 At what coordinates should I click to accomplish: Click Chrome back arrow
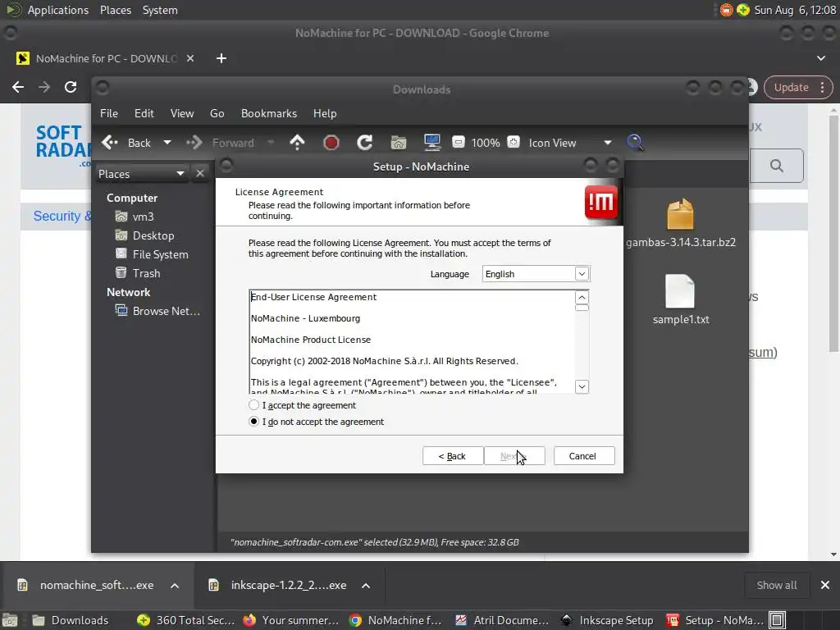click(x=18, y=87)
